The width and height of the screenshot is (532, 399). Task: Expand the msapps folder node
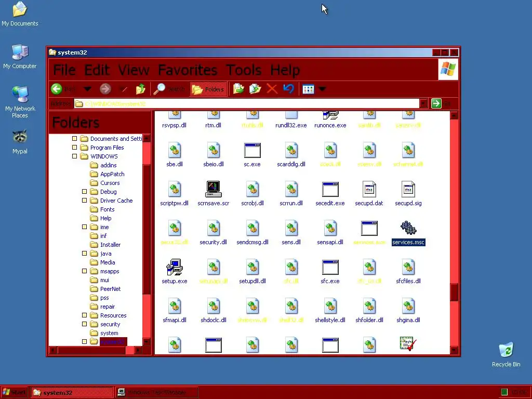click(x=85, y=271)
